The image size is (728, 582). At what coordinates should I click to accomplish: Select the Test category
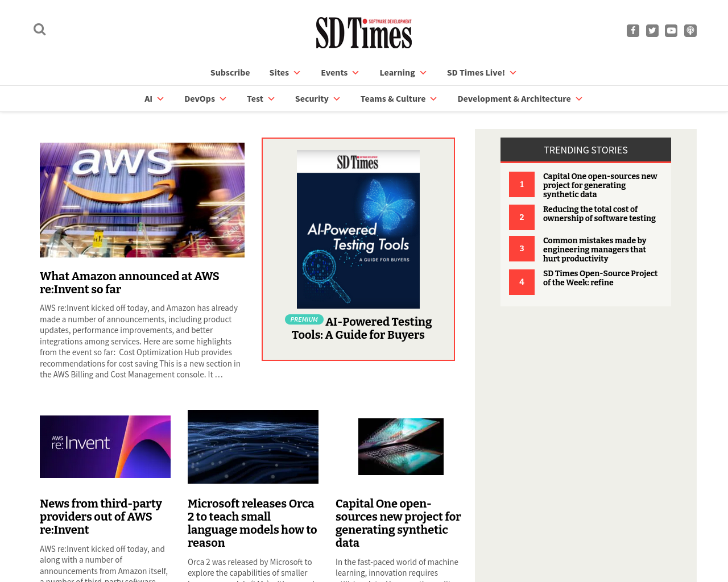click(x=255, y=99)
